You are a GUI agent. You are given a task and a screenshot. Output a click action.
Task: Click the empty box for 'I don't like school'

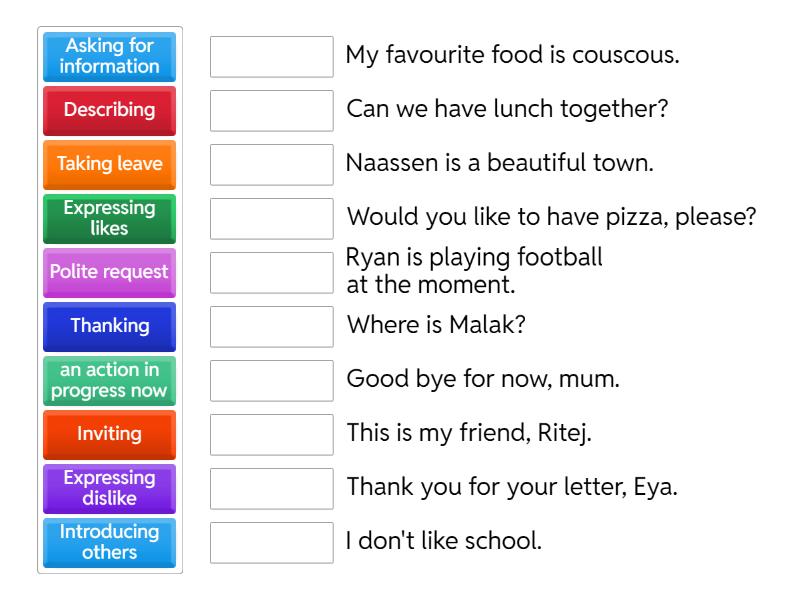(x=272, y=543)
